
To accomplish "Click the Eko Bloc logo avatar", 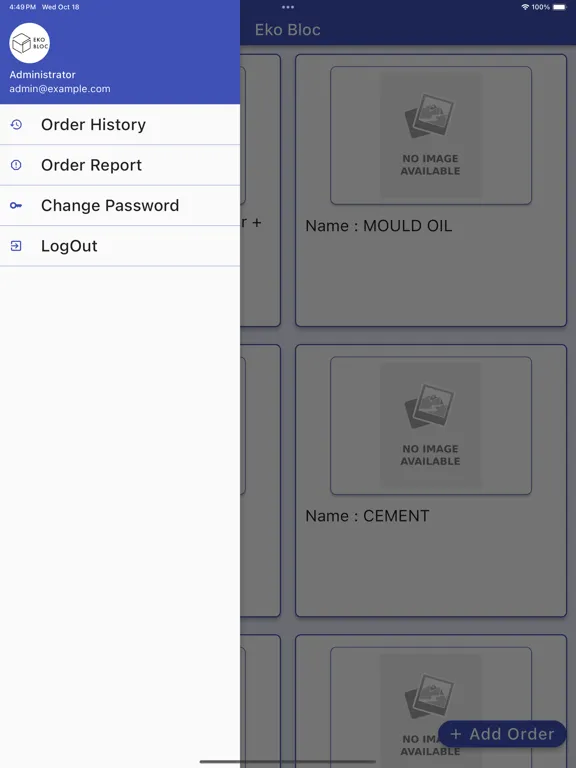I will point(29,43).
